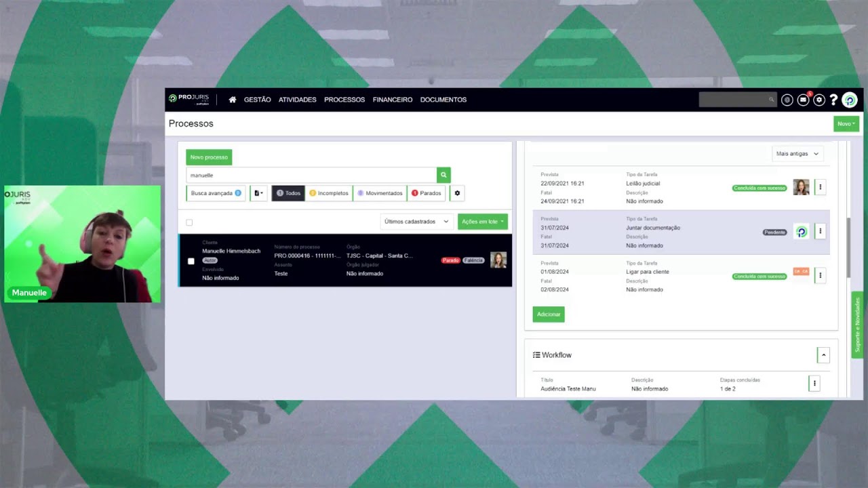Click the date 22/09/2021 16:21

[x=562, y=184]
